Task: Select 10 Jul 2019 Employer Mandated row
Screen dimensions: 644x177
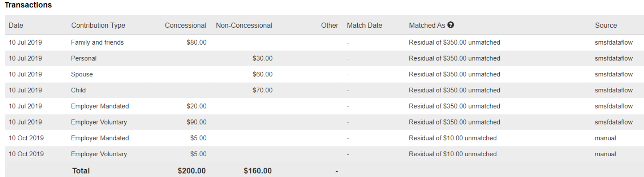Action: [324, 106]
